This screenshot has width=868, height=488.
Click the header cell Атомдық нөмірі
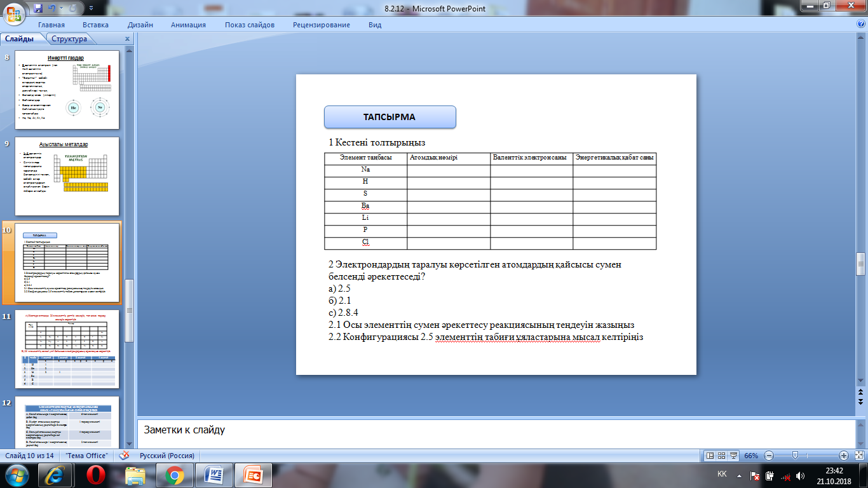pyautogui.click(x=449, y=159)
